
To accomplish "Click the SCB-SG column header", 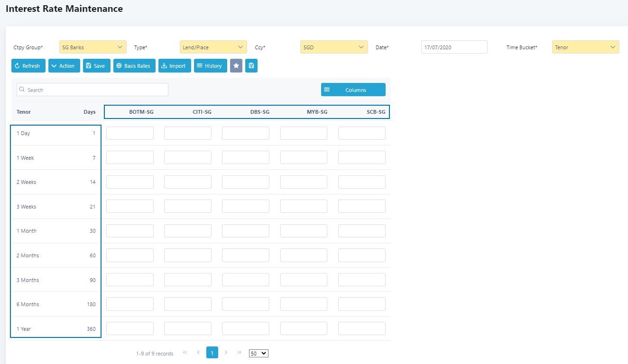I will [376, 112].
